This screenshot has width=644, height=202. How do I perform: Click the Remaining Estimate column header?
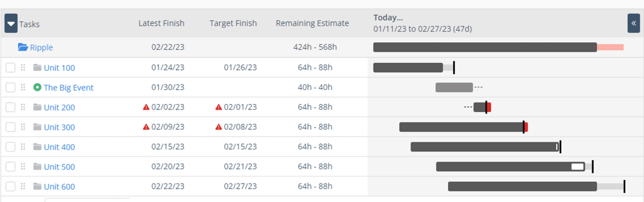(312, 23)
